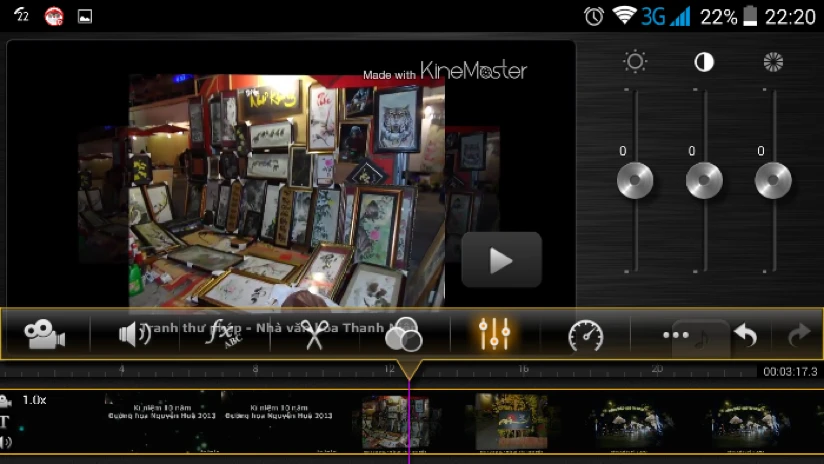Click the battery status icon
The width and height of the screenshot is (824, 464).
[750, 16]
